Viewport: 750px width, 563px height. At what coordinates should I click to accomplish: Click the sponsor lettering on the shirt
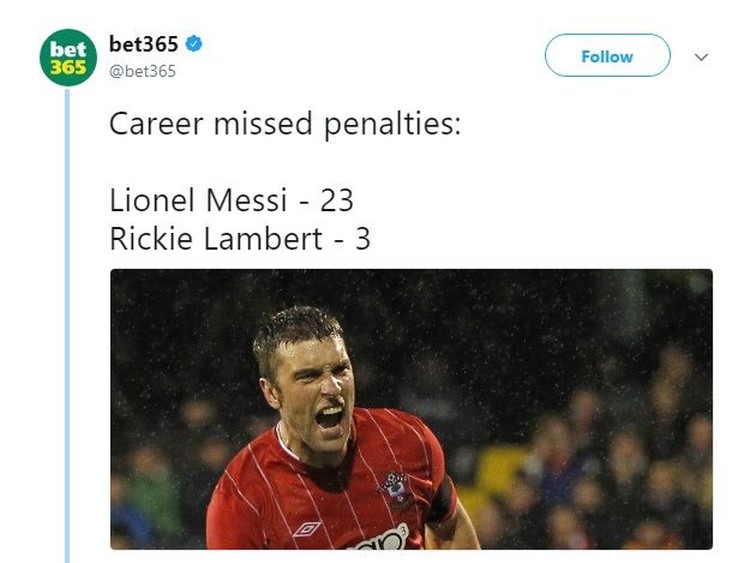(380, 540)
